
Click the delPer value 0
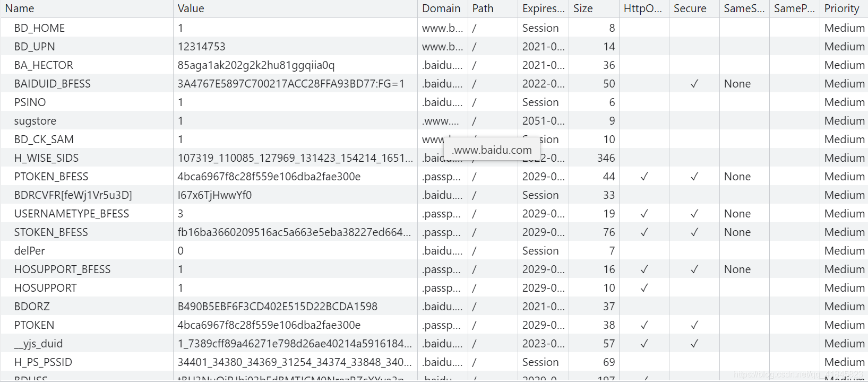(x=181, y=251)
